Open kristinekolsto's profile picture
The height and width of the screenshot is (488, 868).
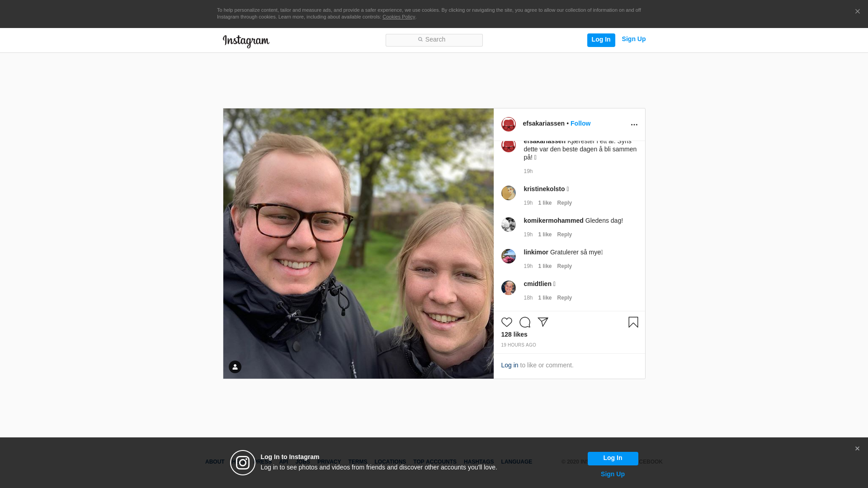pyautogui.click(x=509, y=193)
